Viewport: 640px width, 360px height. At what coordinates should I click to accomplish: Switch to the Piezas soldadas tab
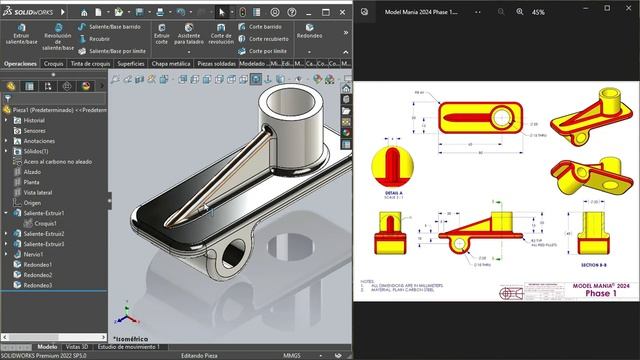216,64
